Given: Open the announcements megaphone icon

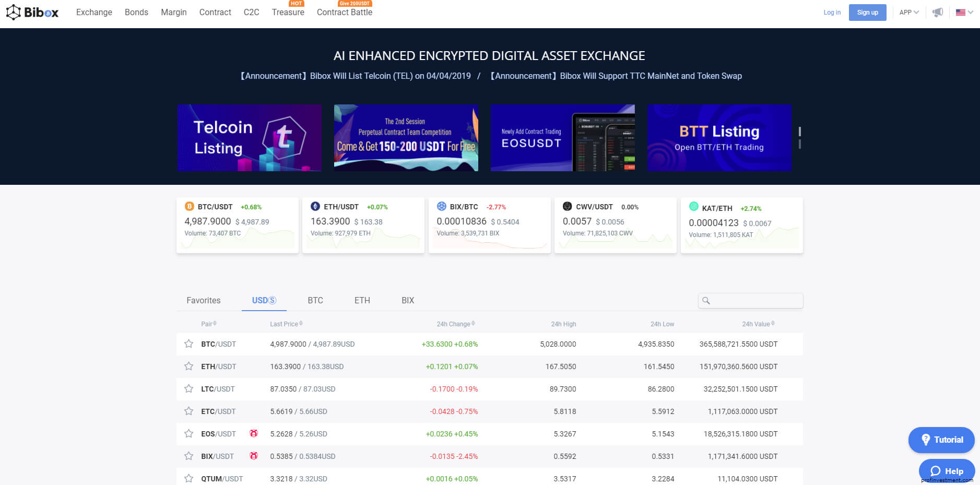Looking at the screenshot, I should point(938,12).
